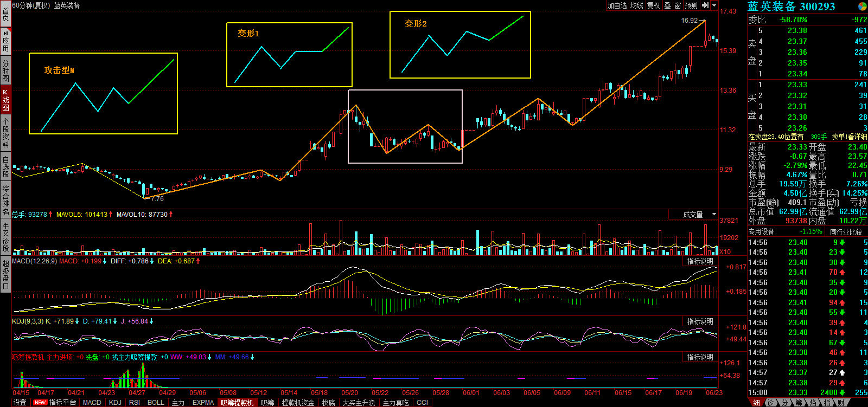868x407 pixels.
Task: Click the 委比 -58.70% value
Action: (793, 20)
